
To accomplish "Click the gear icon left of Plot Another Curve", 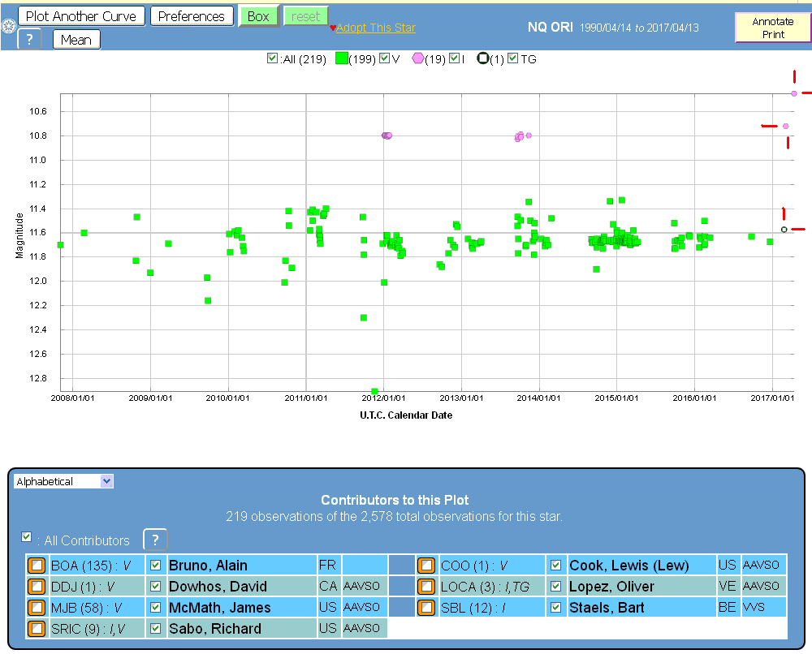I will (9, 27).
